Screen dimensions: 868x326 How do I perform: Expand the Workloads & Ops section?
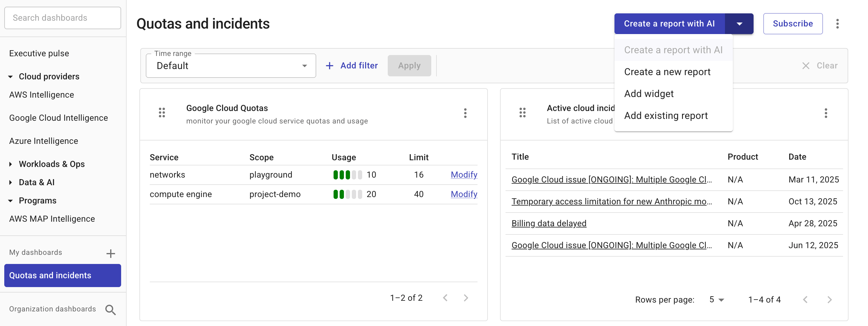pyautogui.click(x=10, y=164)
